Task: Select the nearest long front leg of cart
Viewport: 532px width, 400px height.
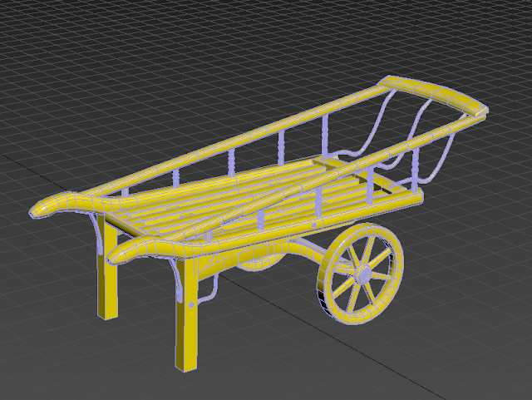Action: [186, 315]
